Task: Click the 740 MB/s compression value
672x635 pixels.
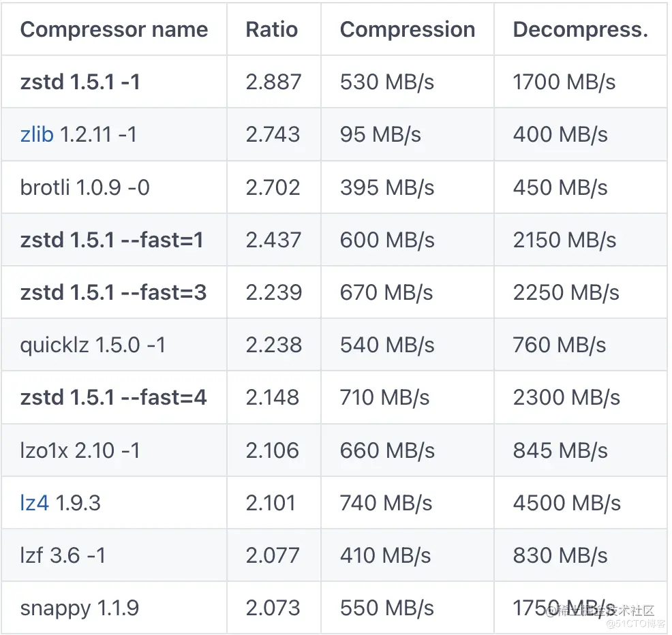Action: pos(386,503)
